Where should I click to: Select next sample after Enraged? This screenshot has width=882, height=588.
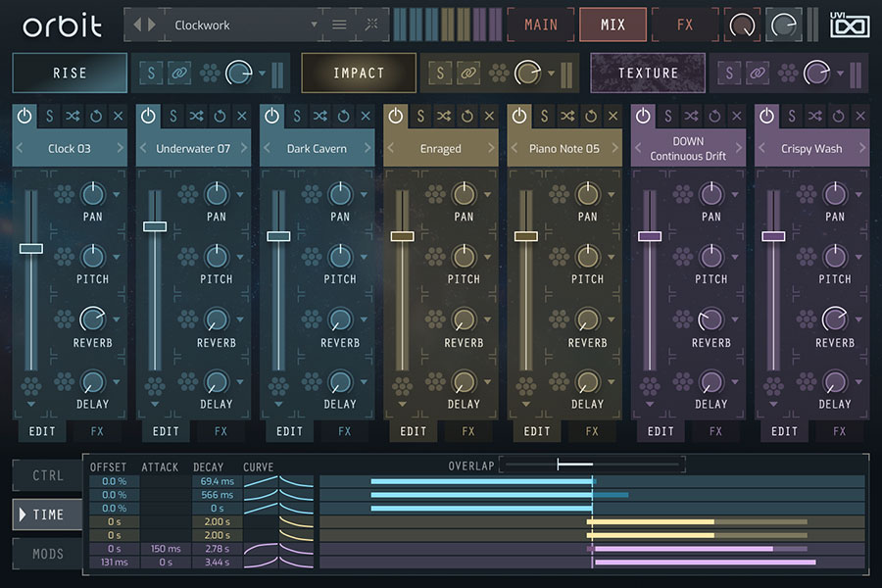(x=491, y=149)
